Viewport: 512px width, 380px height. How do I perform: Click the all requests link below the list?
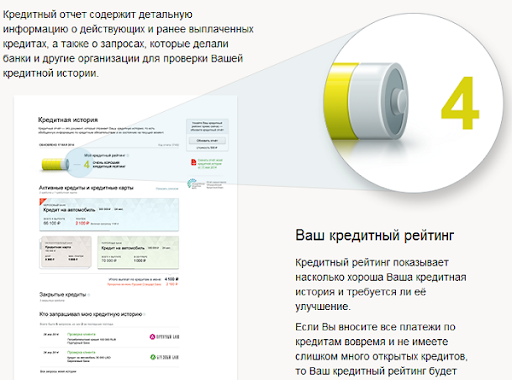click(58, 371)
